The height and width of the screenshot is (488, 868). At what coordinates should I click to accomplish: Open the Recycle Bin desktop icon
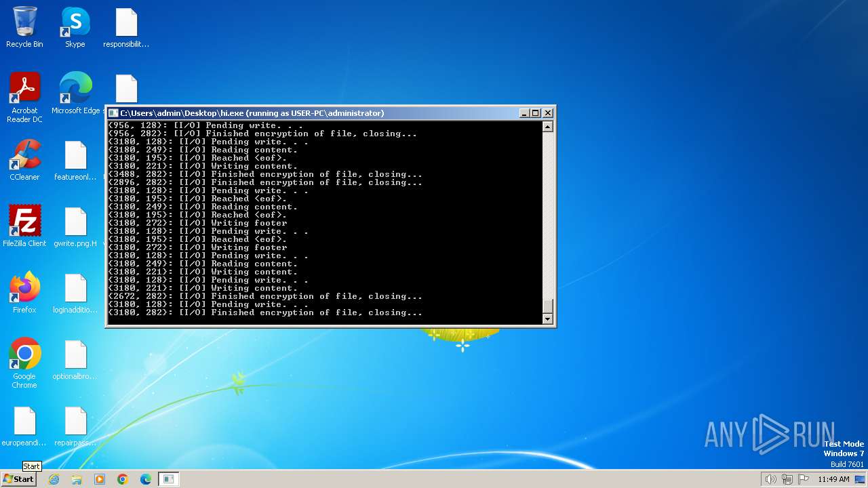tap(24, 28)
